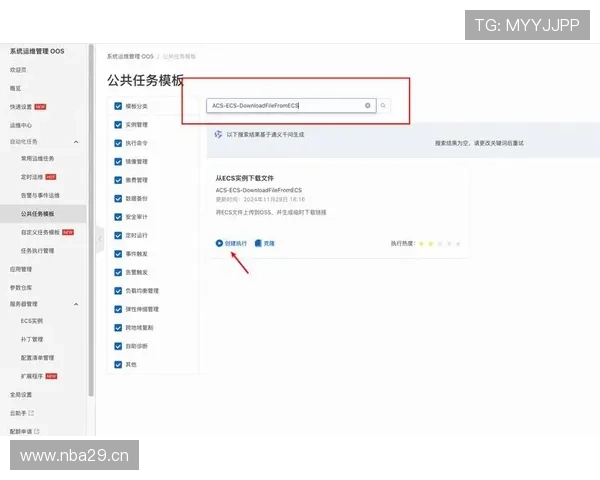Open the 云助手 external link
Image resolution: width=600 pixels, height=480 pixels.
pyautogui.click(x=18, y=413)
